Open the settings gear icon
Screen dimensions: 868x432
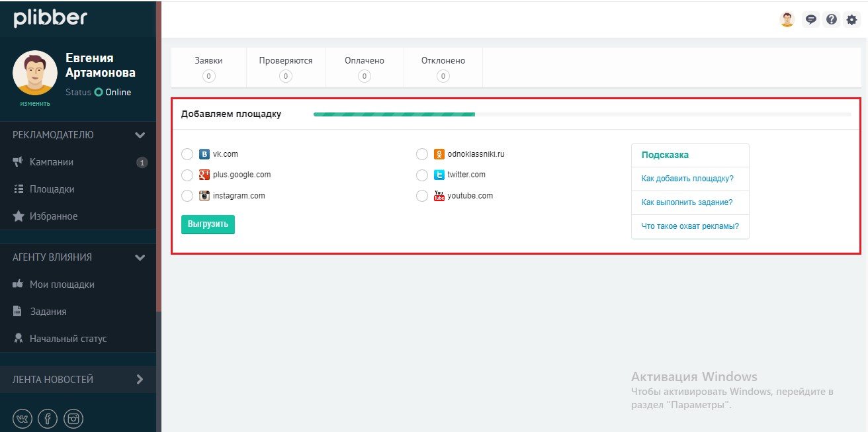[852, 20]
